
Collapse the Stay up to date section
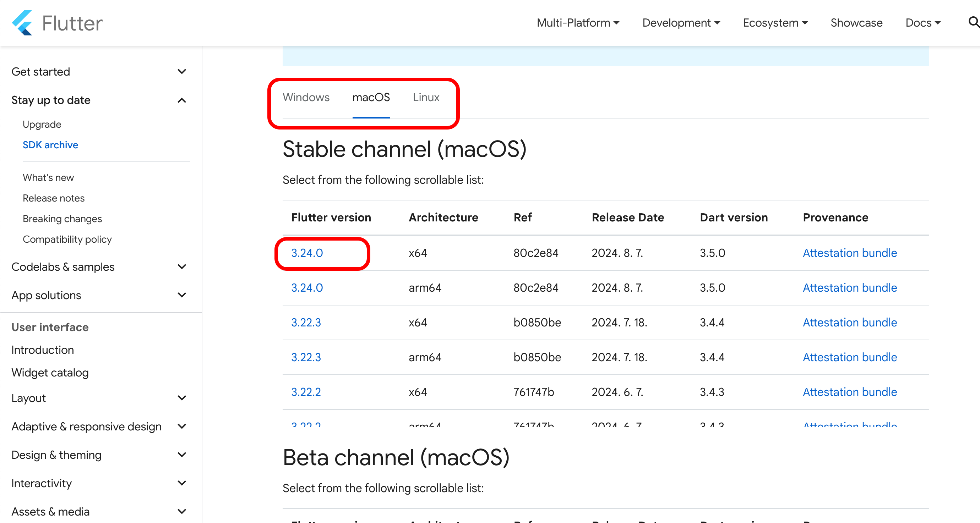[182, 100]
